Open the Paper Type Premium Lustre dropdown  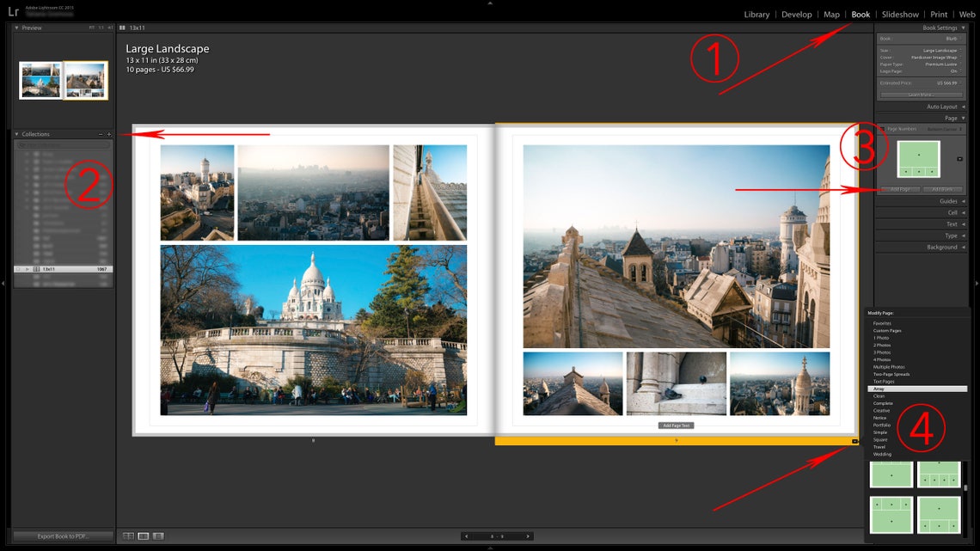click(x=943, y=64)
